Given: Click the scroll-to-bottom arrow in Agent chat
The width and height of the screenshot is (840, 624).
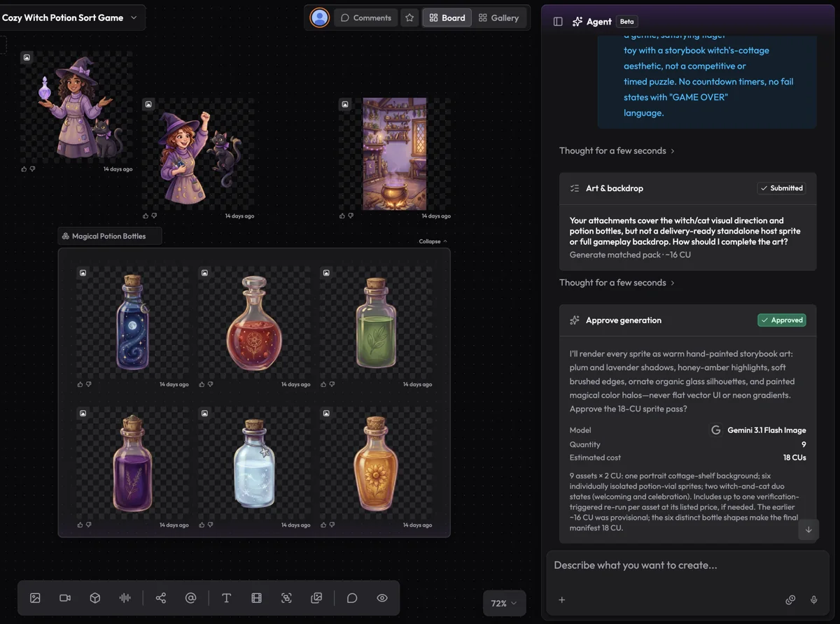Looking at the screenshot, I should click(808, 530).
